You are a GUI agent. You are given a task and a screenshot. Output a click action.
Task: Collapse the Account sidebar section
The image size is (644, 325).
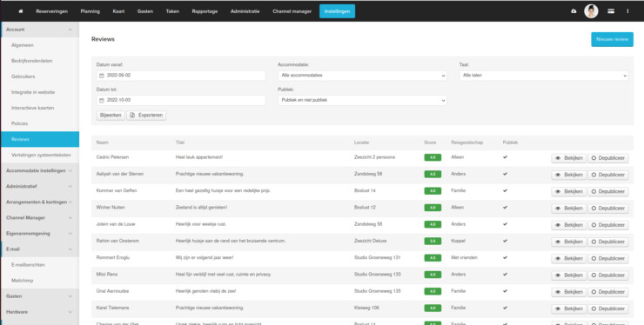pos(40,30)
